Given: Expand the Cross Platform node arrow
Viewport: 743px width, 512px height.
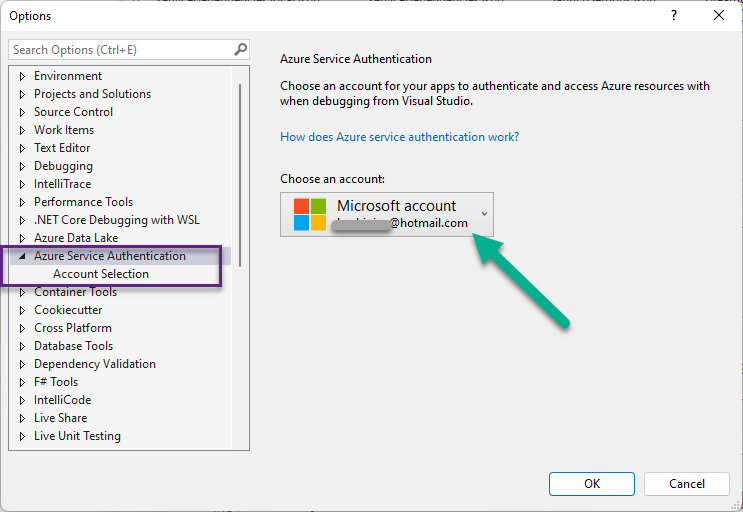Looking at the screenshot, I should click(x=22, y=328).
